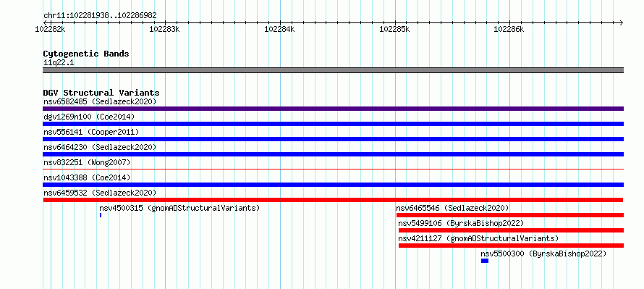Click the chr11:102281938..102286982 coordinate label

(100, 15)
